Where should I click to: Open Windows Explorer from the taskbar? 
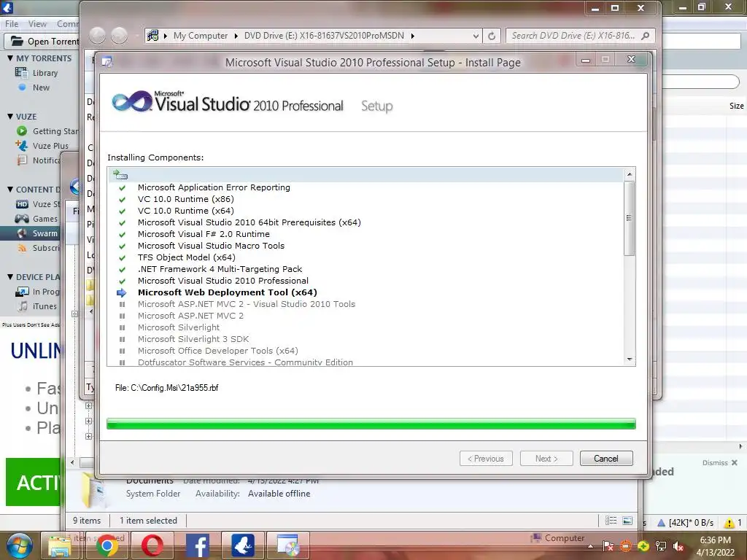pyautogui.click(x=61, y=545)
